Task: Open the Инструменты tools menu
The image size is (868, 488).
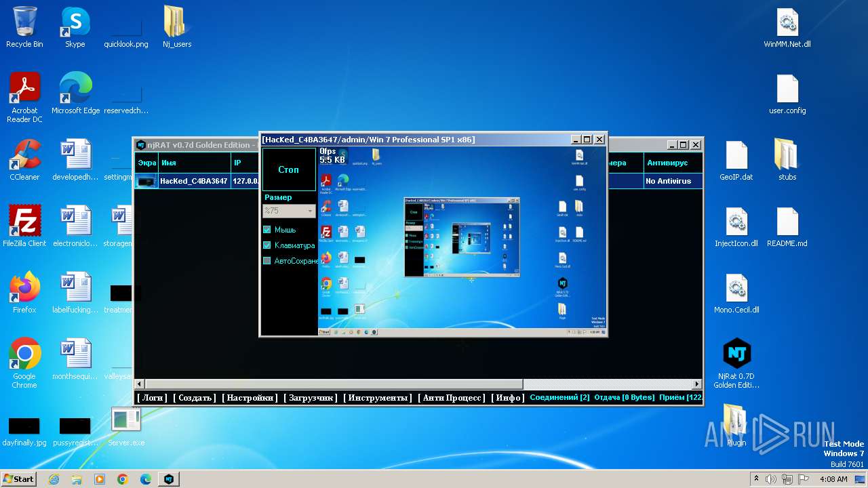Action: click(378, 398)
